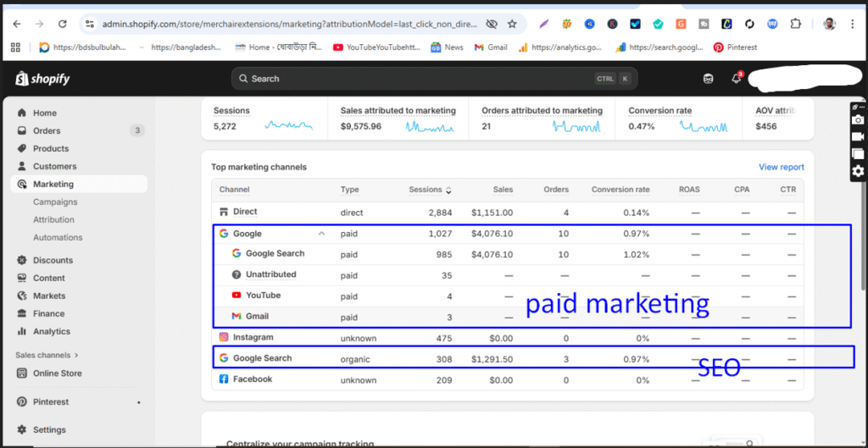Image resolution: width=868 pixels, height=448 pixels.
Task: Open Products from the sidebar
Action: [50, 148]
